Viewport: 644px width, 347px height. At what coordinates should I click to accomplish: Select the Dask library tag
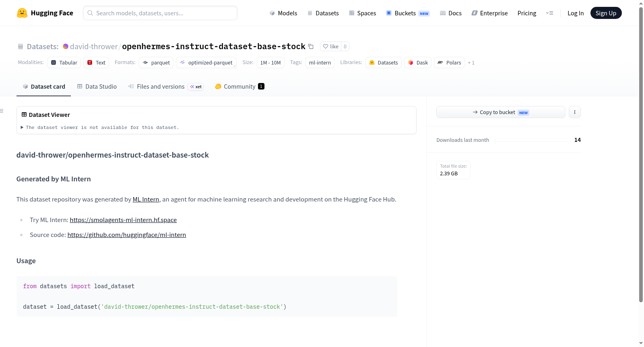pyautogui.click(x=418, y=62)
